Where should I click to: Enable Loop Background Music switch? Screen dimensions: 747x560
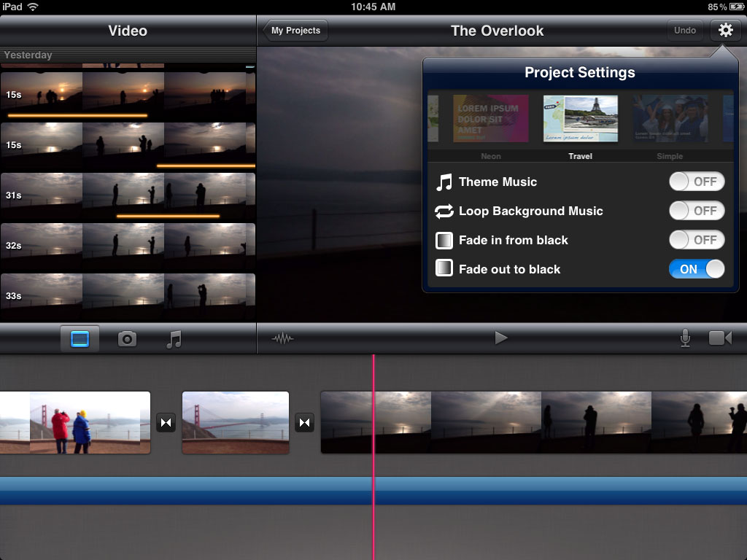point(697,211)
